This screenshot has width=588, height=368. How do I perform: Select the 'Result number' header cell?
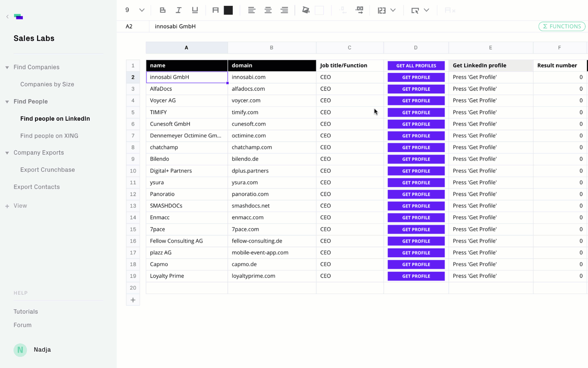[560, 65]
